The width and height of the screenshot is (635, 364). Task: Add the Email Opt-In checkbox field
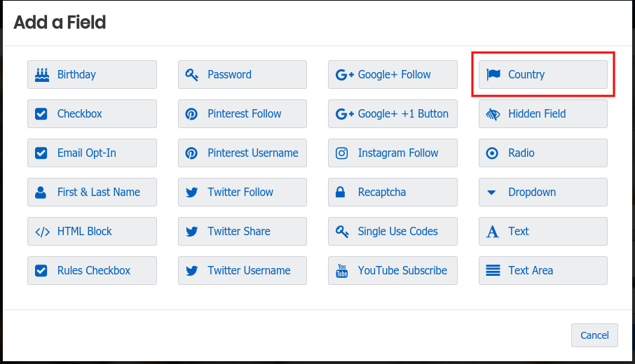click(92, 153)
